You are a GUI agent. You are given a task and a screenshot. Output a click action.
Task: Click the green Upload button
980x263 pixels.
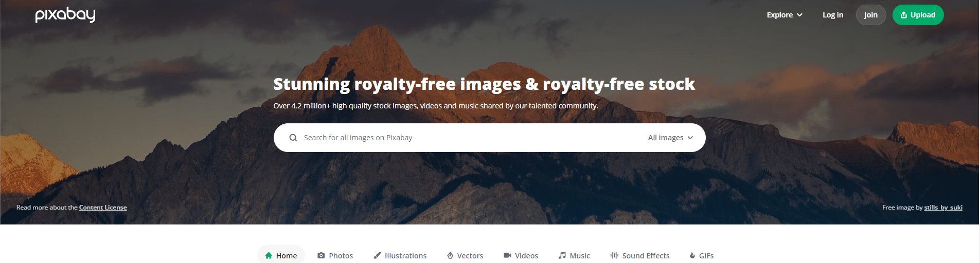(918, 15)
